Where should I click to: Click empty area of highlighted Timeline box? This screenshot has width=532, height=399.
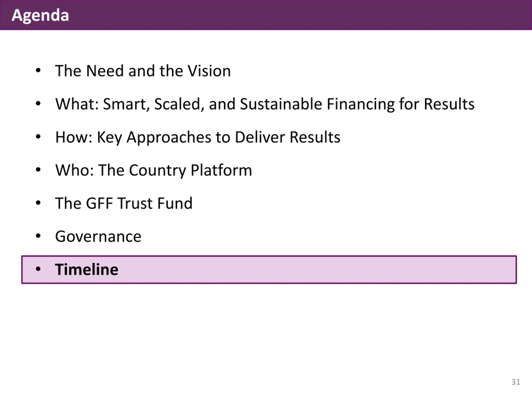click(313, 270)
